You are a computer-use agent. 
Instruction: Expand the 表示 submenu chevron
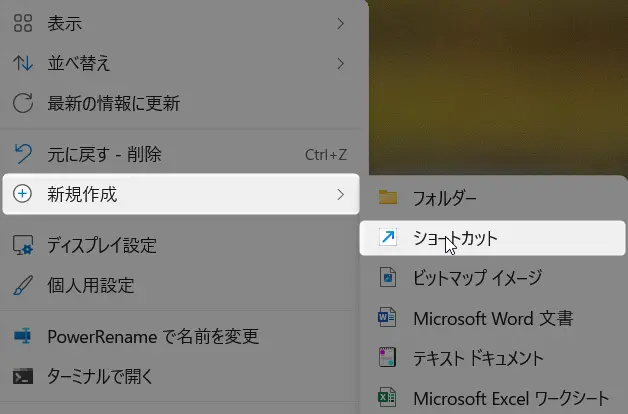point(341,23)
